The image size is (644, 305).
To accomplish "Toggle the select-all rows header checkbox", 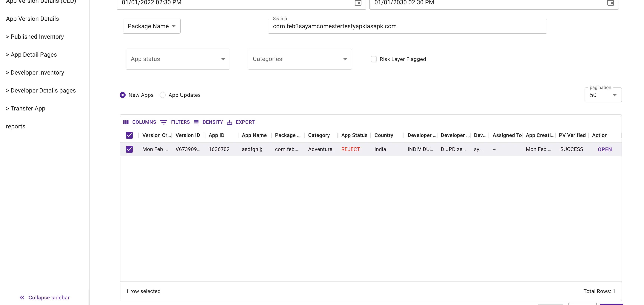I will 129,135.
